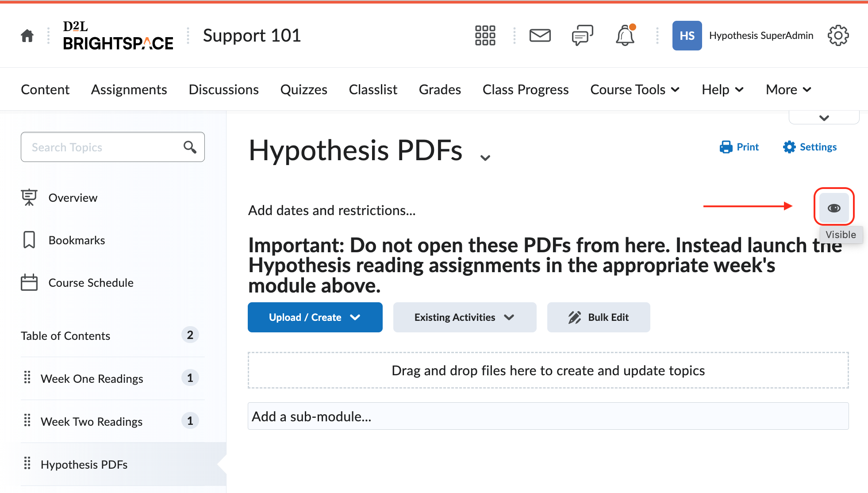Click the Bulk Edit button
This screenshot has height=493, width=868.
[x=598, y=317]
